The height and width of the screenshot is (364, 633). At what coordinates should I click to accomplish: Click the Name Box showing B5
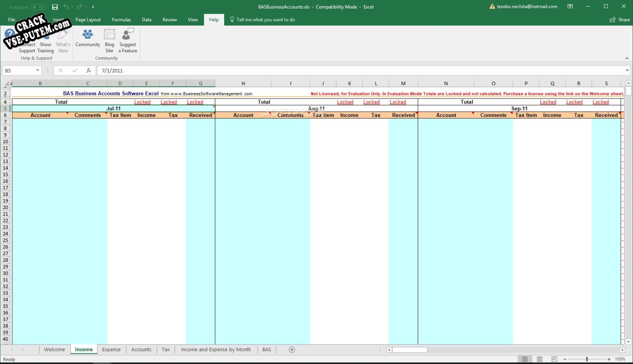(19, 71)
